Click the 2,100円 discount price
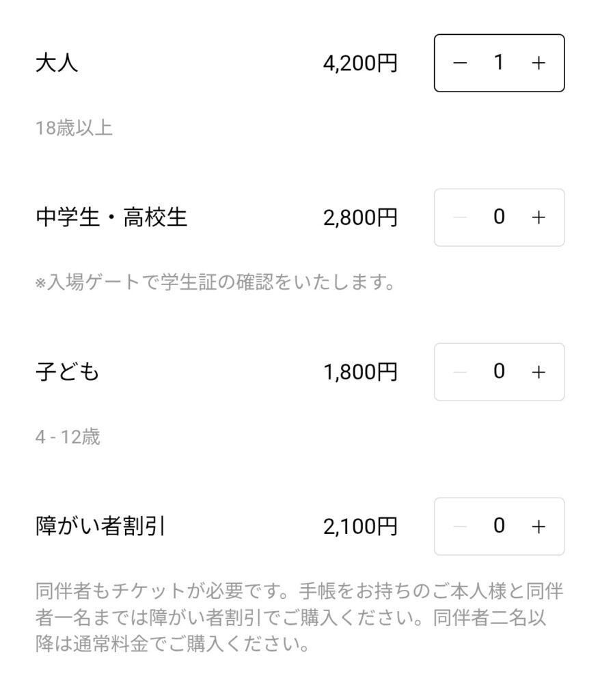The height and width of the screenshot is (700, 600). point(360,527)
